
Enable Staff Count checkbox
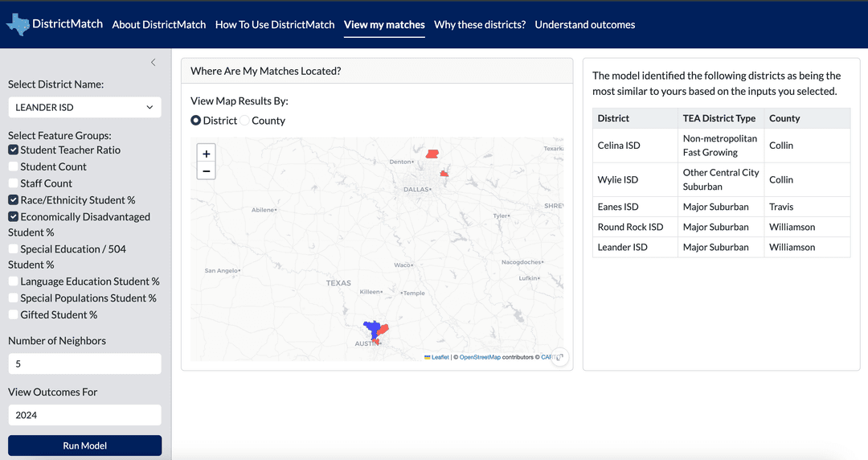tap(14, 183)
